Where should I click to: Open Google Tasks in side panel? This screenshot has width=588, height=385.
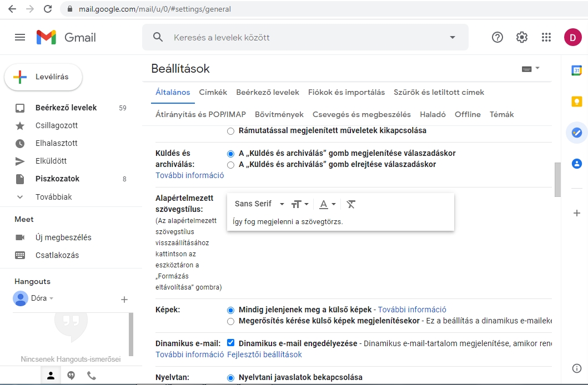(x=577, y=133)
